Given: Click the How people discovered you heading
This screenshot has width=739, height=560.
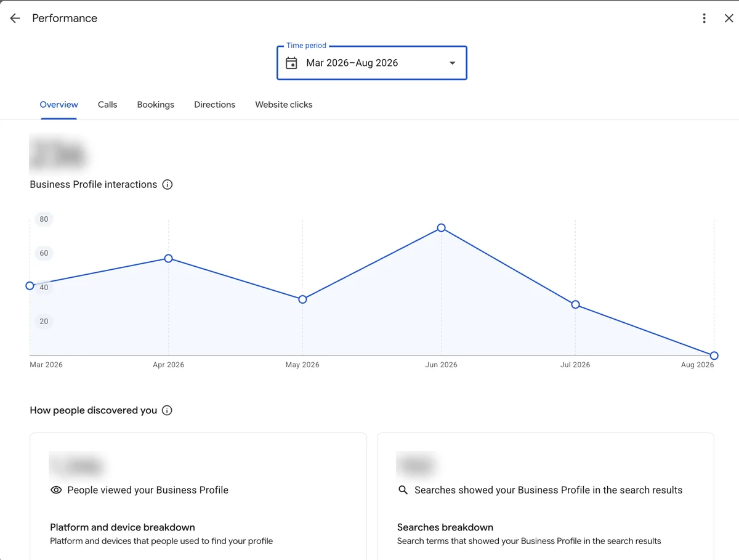Looking at the screenshot, I should click(94, 410).
